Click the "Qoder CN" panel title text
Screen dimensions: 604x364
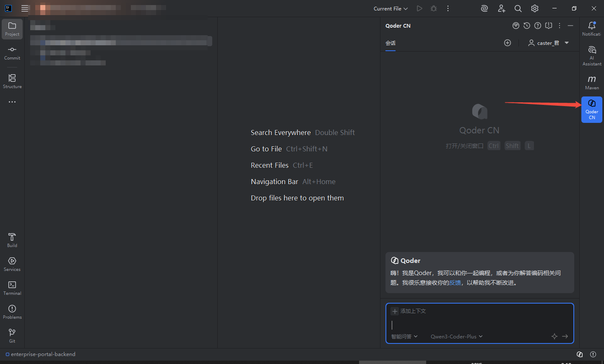[398, 26]
